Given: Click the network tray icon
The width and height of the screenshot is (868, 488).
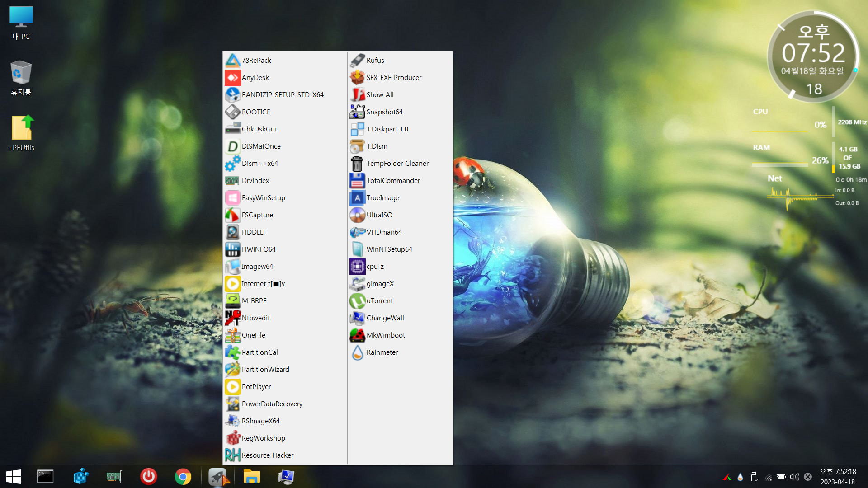Looking at the screenshot, I should pyautogui.click(x=768, y=477).
